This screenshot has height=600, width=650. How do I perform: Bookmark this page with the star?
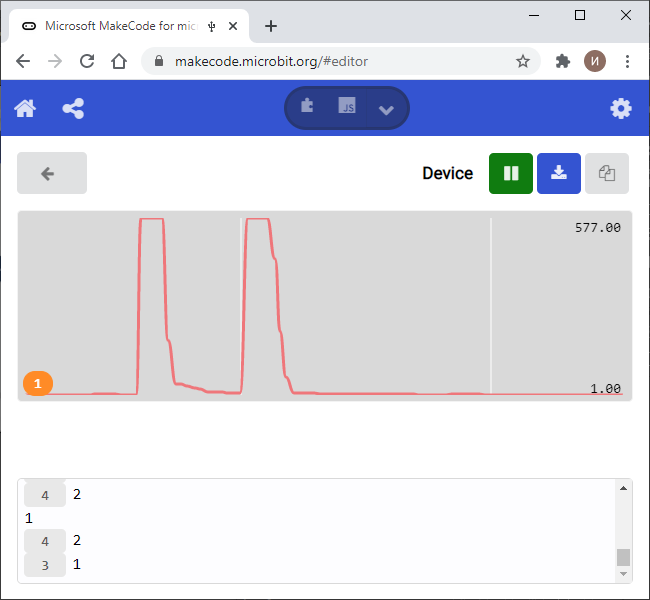coord(523,61)
